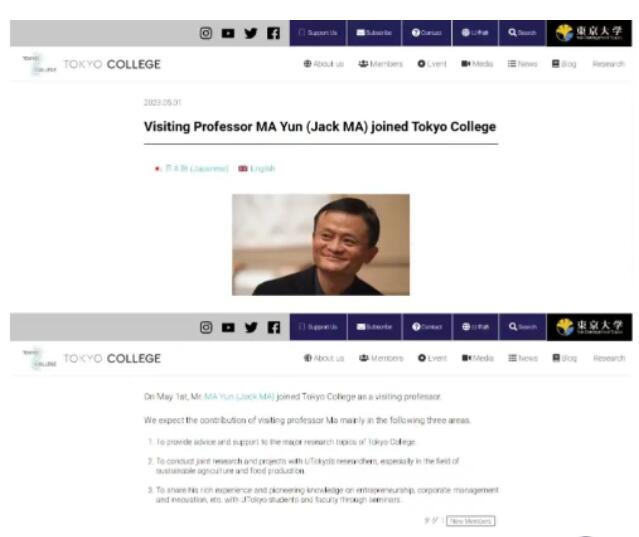This screenshot has width=639, height=537.
Task: Switch article language to Japanese
Action: (192, 169)
